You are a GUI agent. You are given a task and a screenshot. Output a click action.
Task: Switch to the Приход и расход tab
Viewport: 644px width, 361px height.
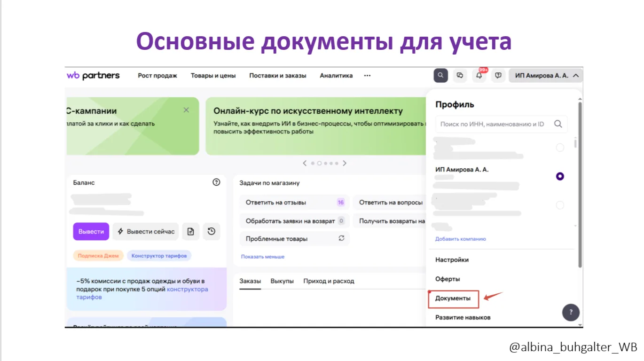(329, 281)
